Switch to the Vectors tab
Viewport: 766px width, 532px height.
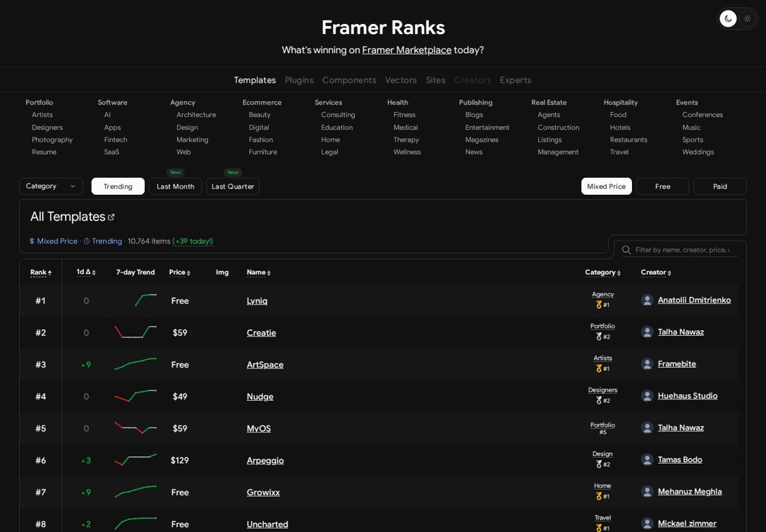(401, 80)
